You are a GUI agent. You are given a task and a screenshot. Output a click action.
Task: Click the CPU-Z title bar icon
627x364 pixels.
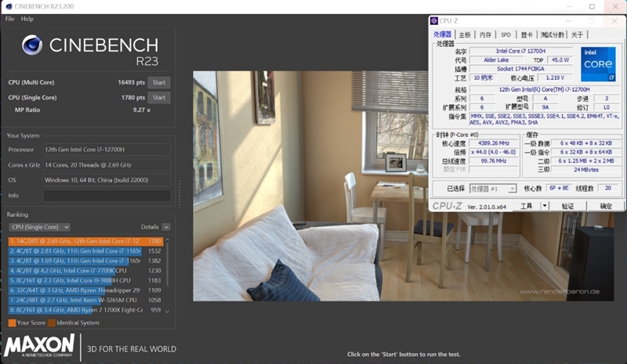pyautogui.click(x=435, y=21)
